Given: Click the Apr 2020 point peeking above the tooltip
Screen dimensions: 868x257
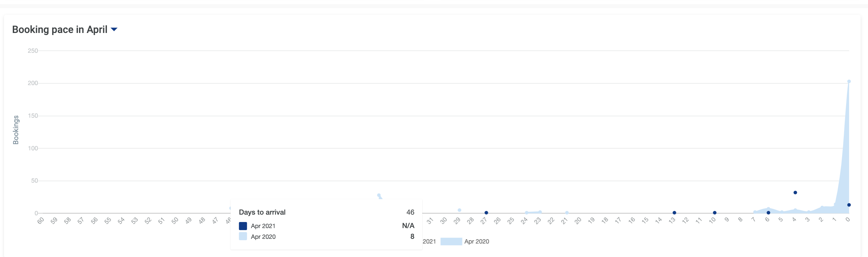Looking at the screenshot, I should point(379,195).
